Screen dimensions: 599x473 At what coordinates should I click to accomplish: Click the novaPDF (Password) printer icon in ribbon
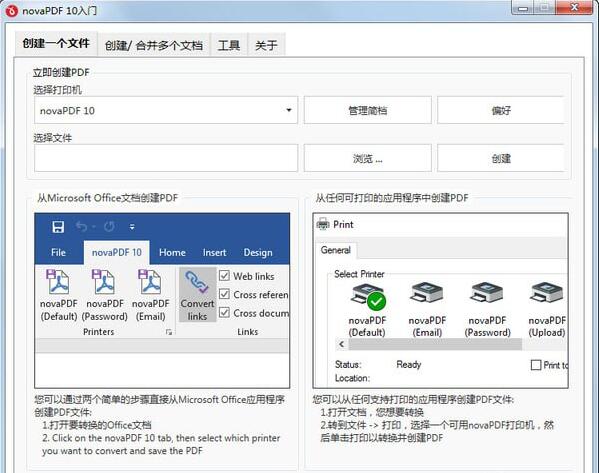pos(104,282)
